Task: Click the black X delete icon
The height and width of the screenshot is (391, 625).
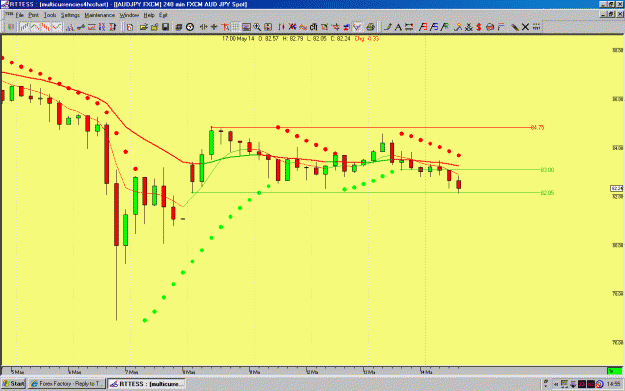Action: coord(525,27)
